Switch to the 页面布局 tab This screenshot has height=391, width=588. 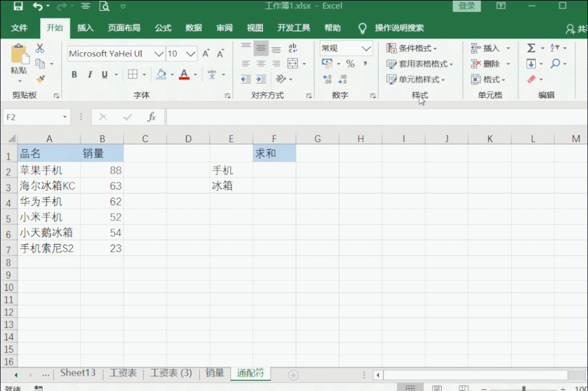pos(124,28)
